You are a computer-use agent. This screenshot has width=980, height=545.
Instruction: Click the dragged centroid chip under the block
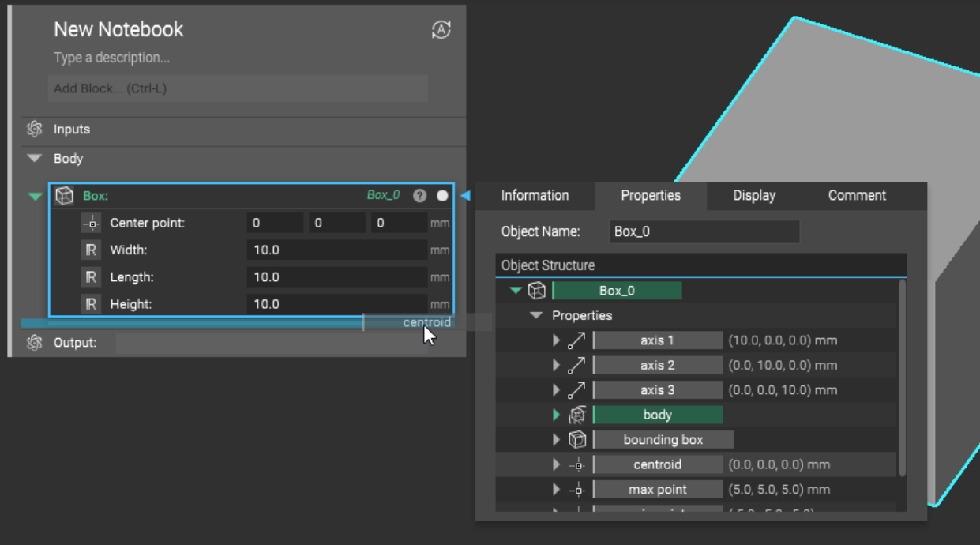tap(427, 322)
